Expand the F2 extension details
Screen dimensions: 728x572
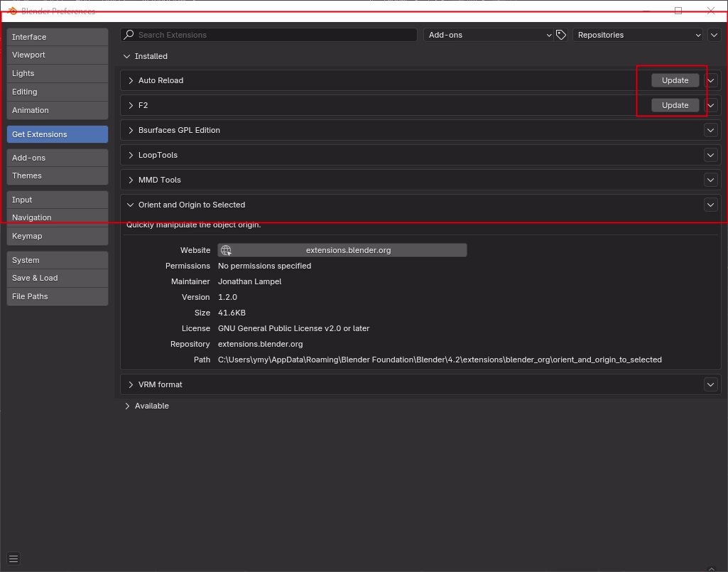coord(131,105)
